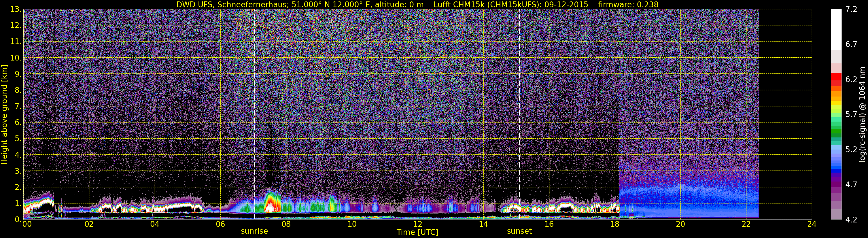Click the Time [UTC] axis title
The height and width of the screenshot is (238, 868).
(x=417, y=232)
